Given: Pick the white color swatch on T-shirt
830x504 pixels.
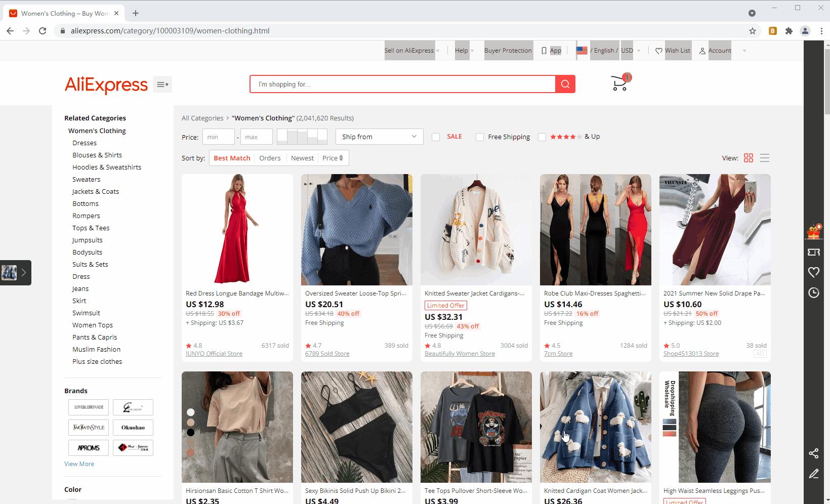Looking at the screenshot, I should click(191, 412).
